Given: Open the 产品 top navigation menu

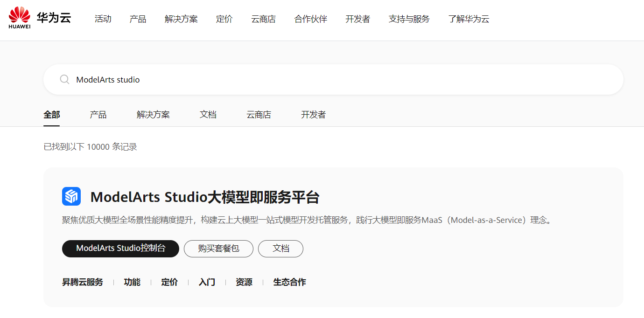Looking at the screenshot, I should (x=138, y=19).
